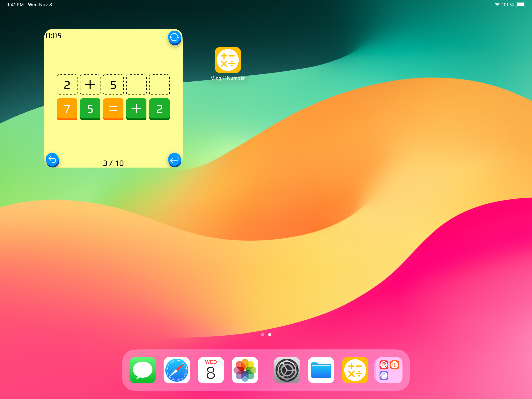Tap the Wed Nov 8 date text
Screen dimensions: 532x399
(x=40, y=4)
